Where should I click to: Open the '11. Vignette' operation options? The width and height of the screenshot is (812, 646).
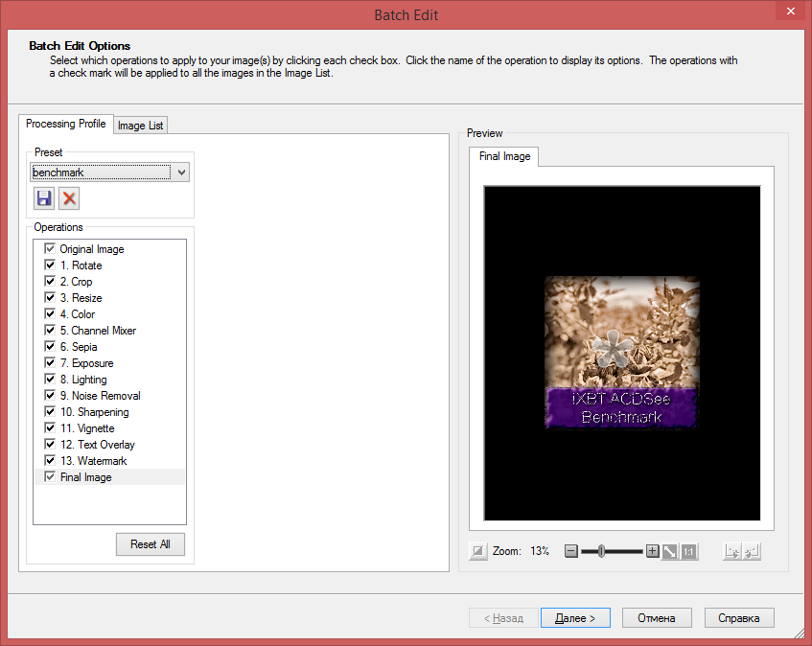pos(87,428)
